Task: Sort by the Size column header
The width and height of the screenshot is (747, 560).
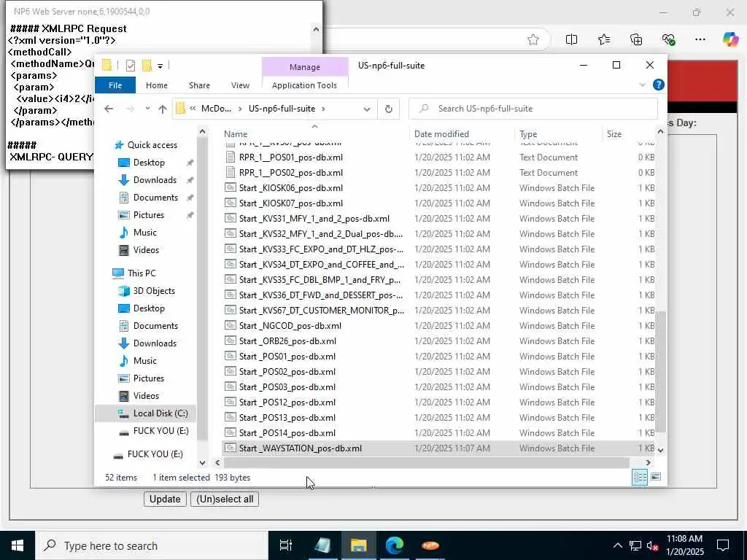Action: click(x=614, y=134)
